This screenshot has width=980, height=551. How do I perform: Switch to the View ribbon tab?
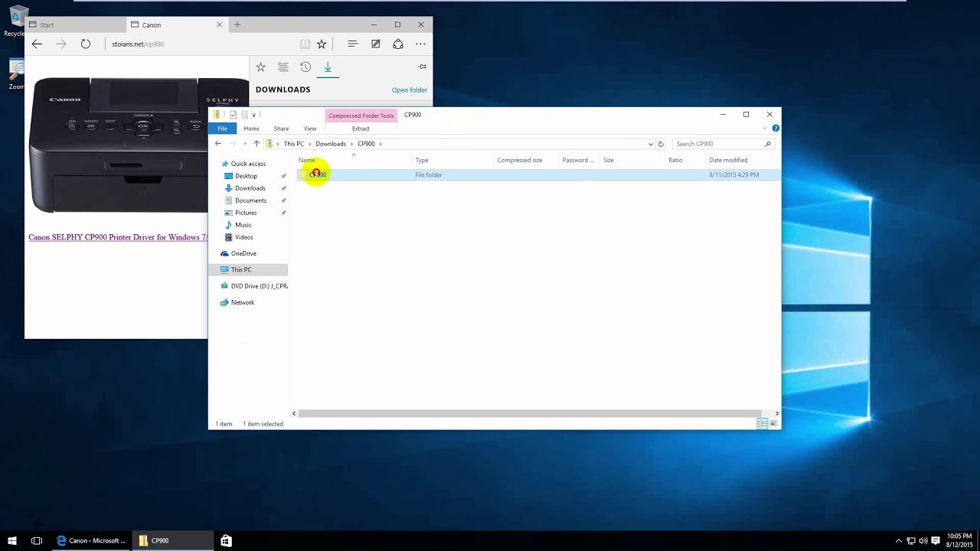coord(310,129)
